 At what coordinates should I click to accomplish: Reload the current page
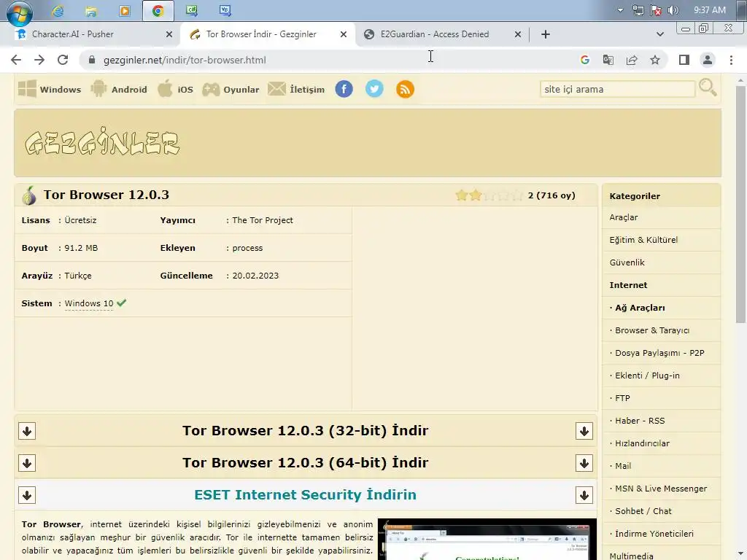point(63,60)
